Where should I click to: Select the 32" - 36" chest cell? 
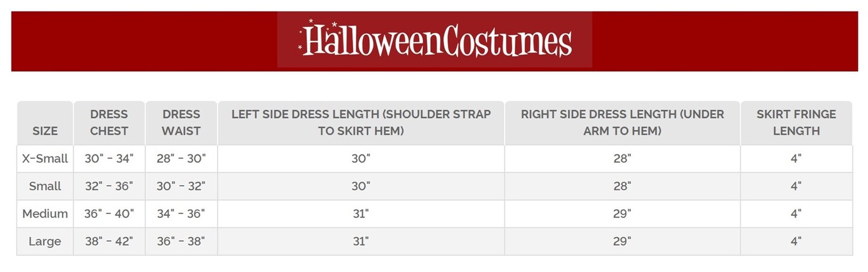(x=109, y=186)
